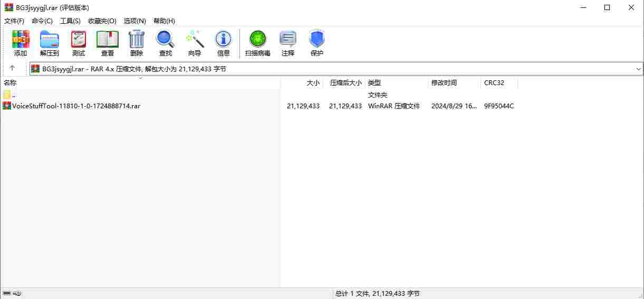
Task: Open the 文件(F) menu
Action: 14,21
